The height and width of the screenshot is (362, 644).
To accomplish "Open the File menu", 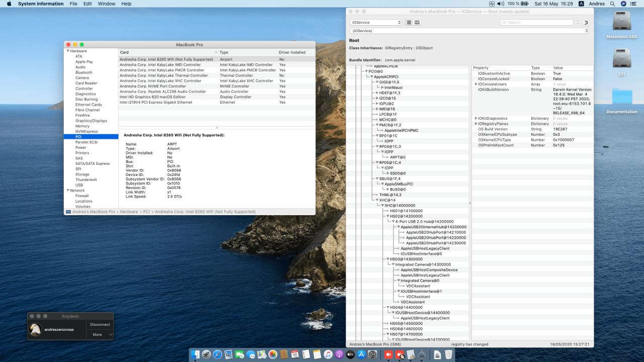I will coord(73,4).
